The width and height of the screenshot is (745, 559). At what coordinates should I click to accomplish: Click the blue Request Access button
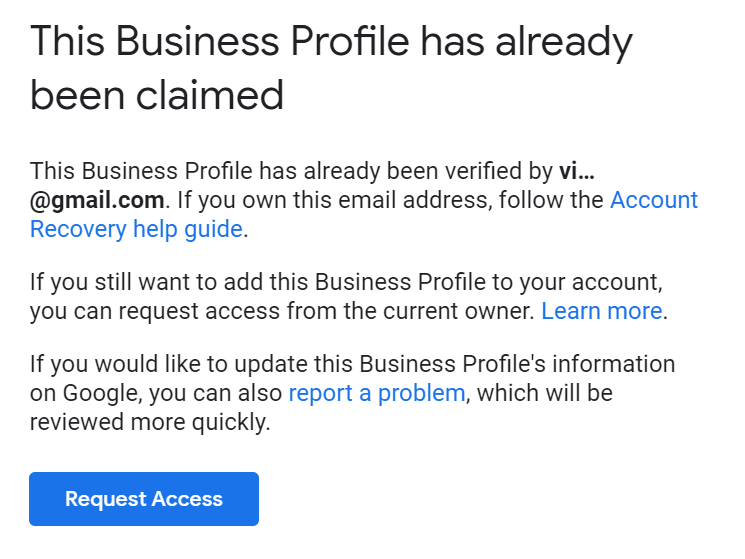click(x=144, y=499)
